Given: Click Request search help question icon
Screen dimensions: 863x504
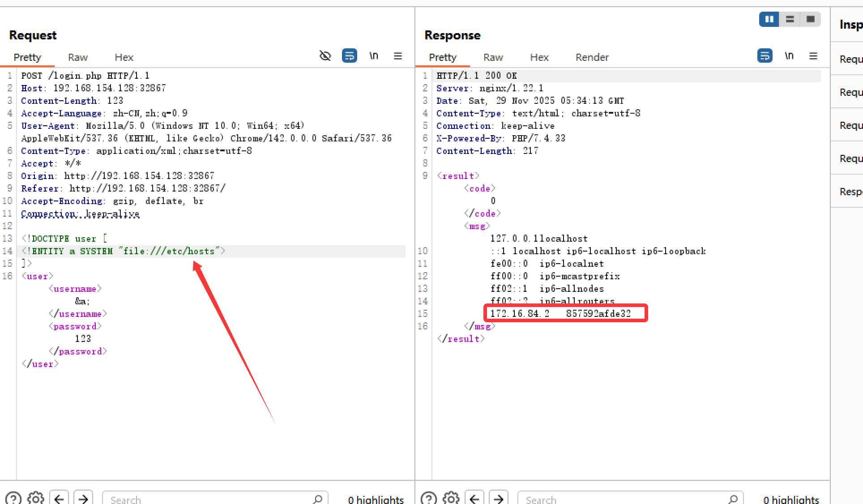Looking at the screenshot, I should coord(13,498).
